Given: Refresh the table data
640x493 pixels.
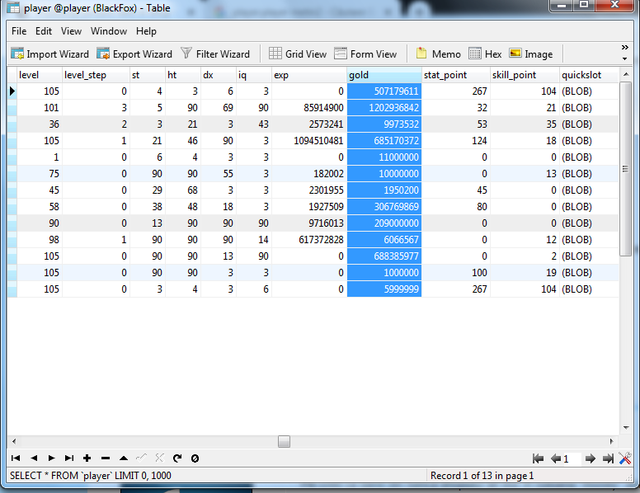Looking at the screenshot, I should (177, 458).
